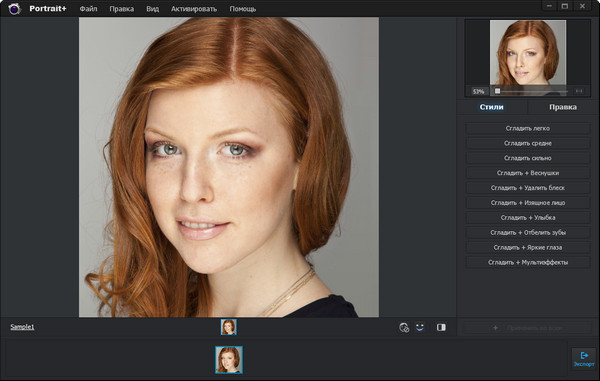Screen dimensions: 600x381
Task: Click the 53% zoom value field
Action: tap(478, 91)
